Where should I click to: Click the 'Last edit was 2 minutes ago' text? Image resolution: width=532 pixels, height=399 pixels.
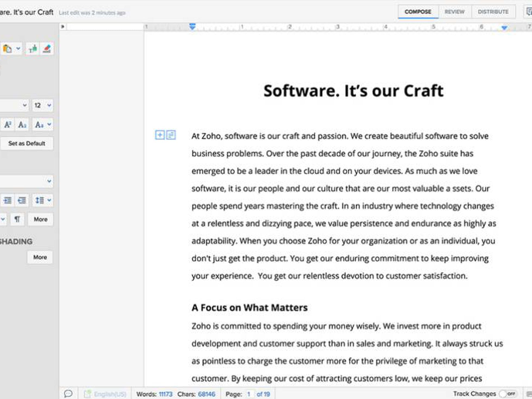click(x=92, y=13)
